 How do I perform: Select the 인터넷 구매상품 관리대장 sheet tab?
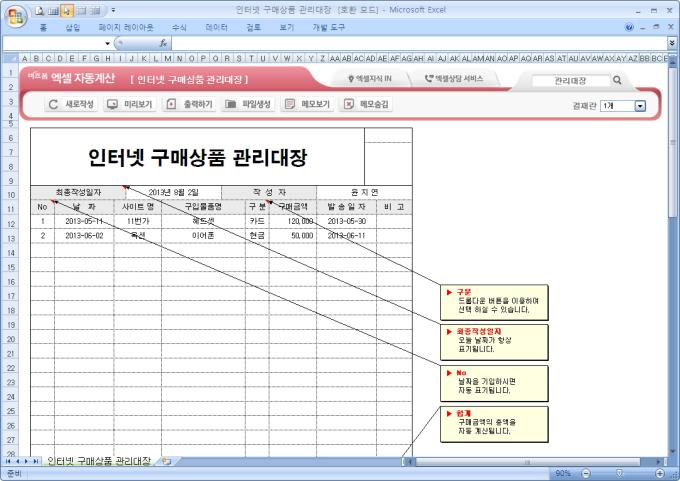tap(99, 461)
